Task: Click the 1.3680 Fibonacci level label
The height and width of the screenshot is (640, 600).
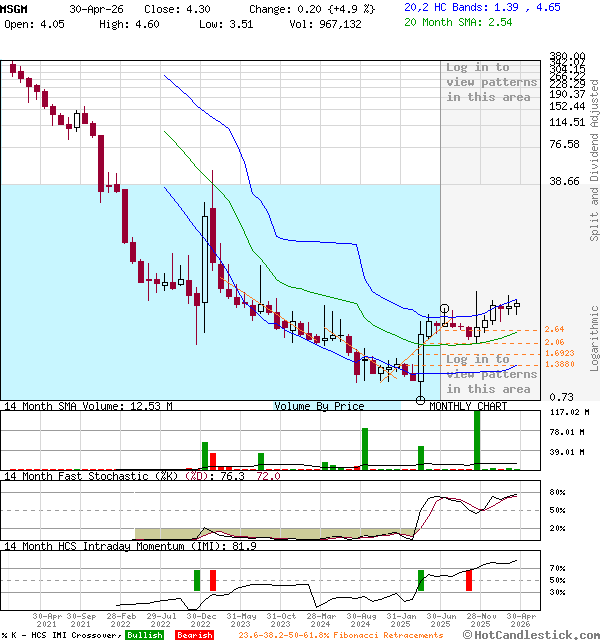Action: coord(560,364)
